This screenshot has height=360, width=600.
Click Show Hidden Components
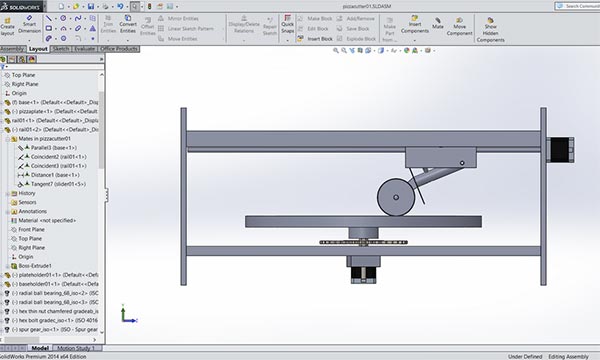click(x=491, y=29)
